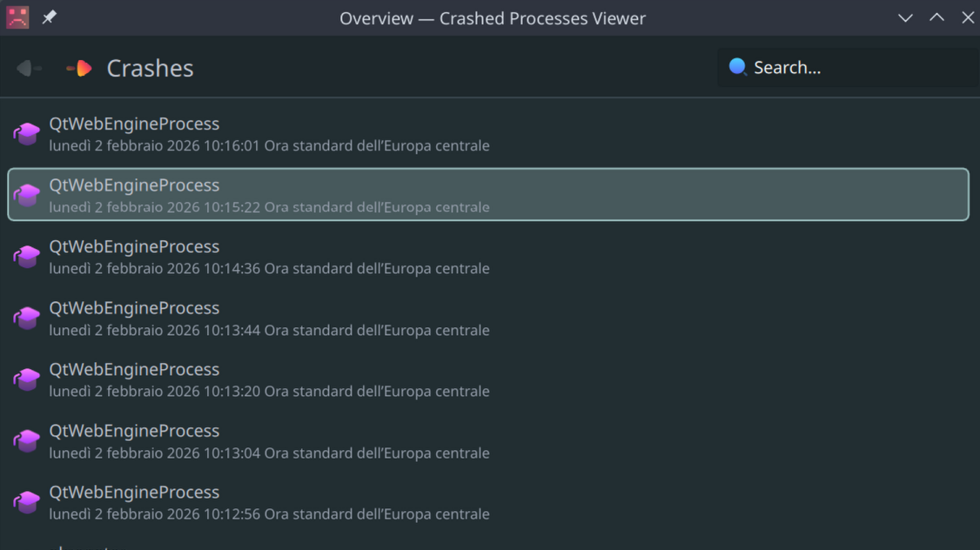Maximize the Crashed Processes Viewer window
Viewport: 980px width, 550px height.
936,17
